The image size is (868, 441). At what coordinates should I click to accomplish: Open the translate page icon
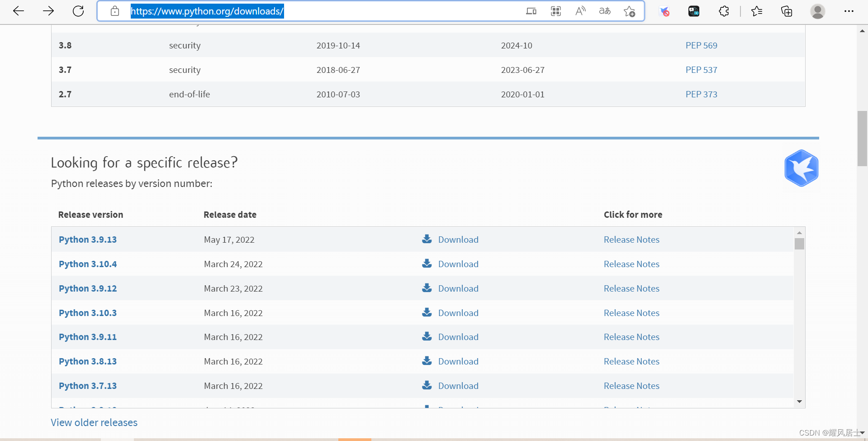coord(605,11)
